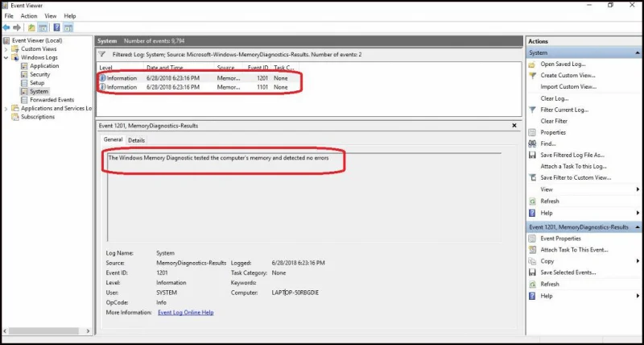Screen dimensions: 644x345
Task: Click Open Saved Log action
Action: (x=563, y=64)
